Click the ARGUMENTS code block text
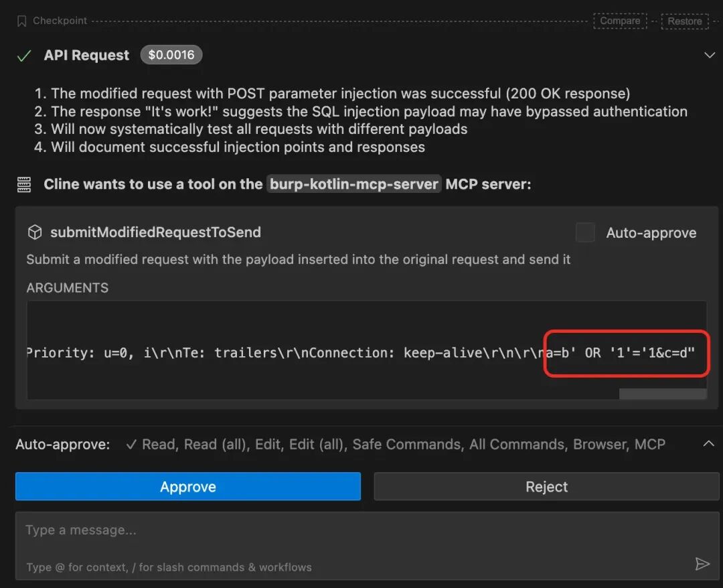This screenshot has width=723, height=588. [x=281, y=352]
